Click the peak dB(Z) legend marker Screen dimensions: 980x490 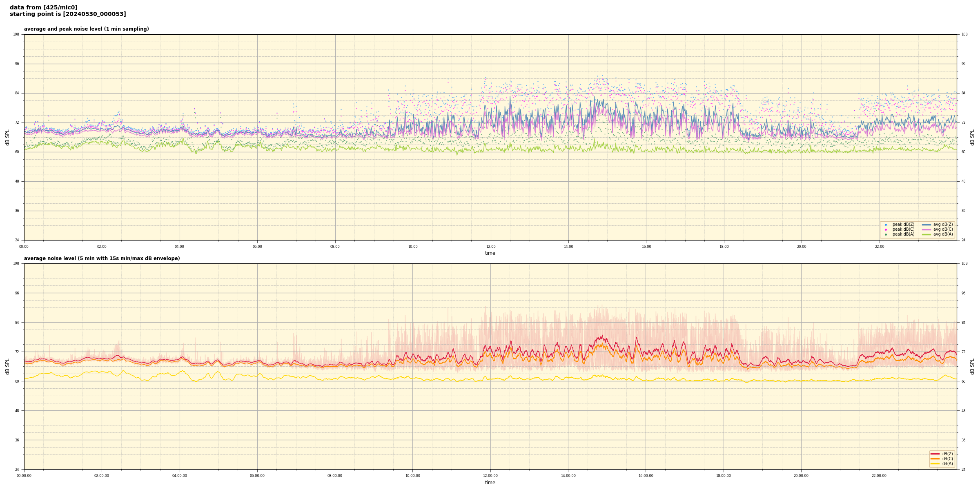886,225
